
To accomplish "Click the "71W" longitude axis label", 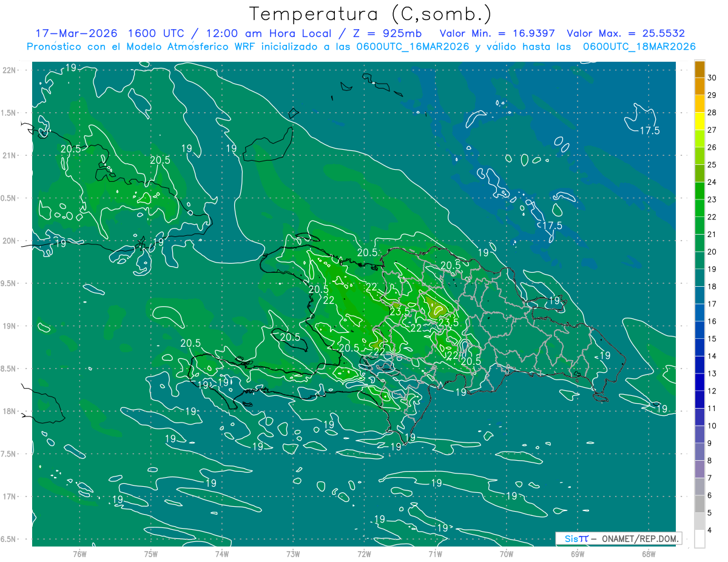I will [x=435, y=554].
